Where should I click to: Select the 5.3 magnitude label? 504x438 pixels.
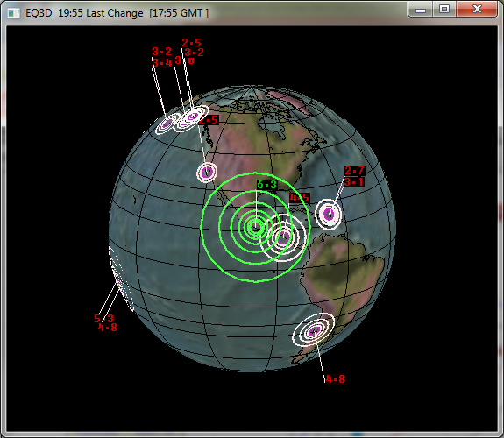tap(103, 319)
